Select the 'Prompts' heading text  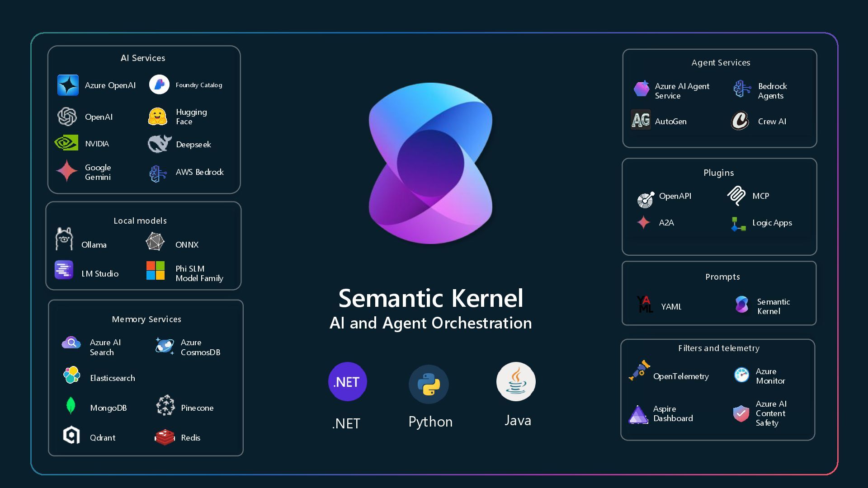click(722, 277)
